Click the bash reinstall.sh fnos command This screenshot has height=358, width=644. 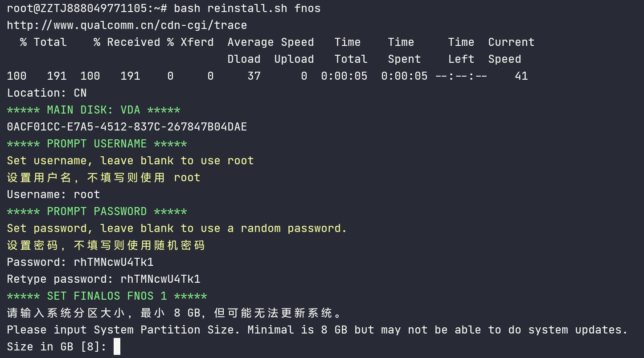coord(247,8)
